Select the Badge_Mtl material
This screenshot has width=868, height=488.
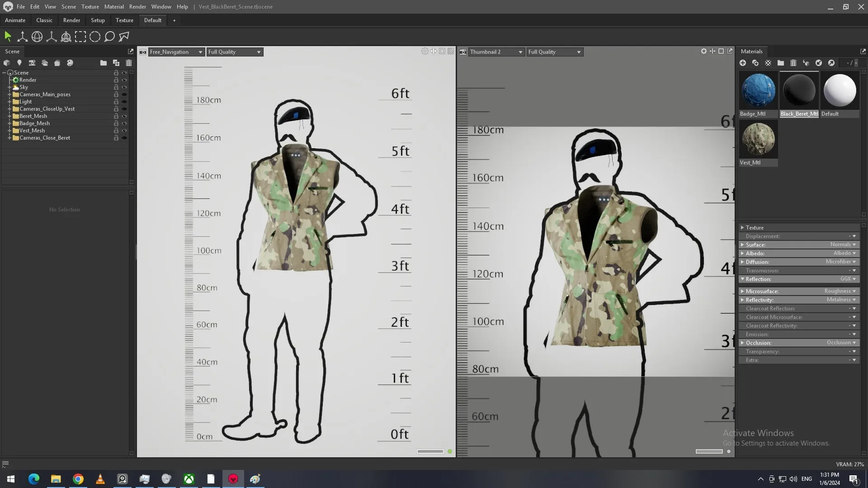pyautogui.click(x=759, y=94)
